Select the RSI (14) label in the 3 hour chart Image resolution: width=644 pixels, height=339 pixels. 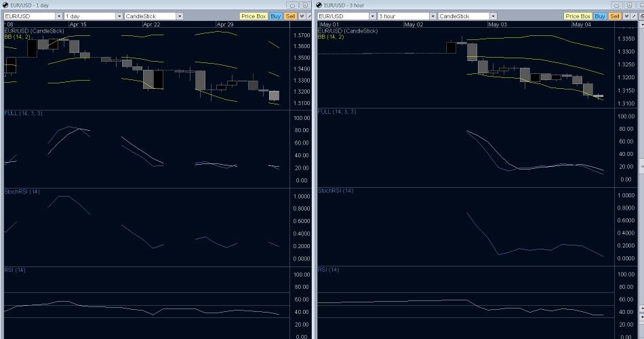(x=329, y=270)
